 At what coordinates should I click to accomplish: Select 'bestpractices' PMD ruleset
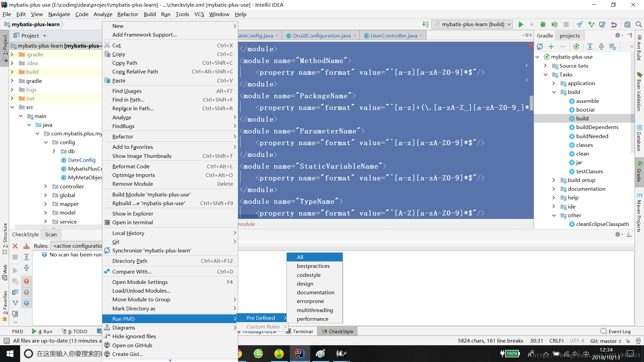(313, 266)
